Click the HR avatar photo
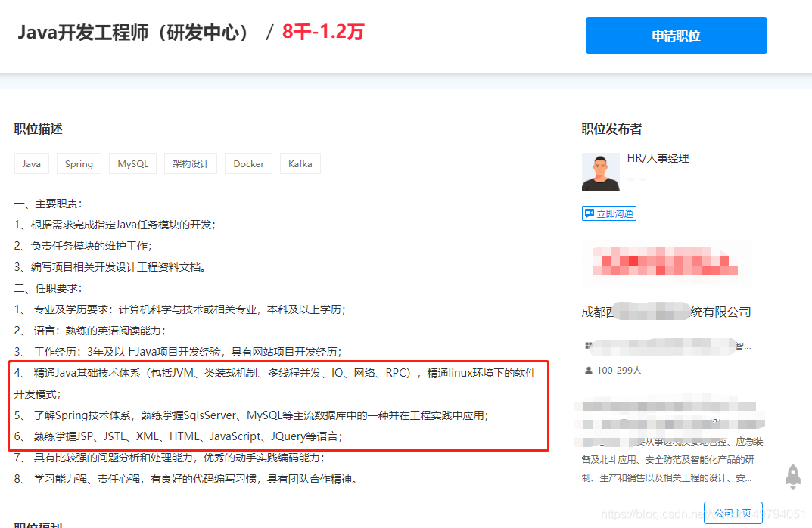The width and height of the screenshot is (812, 528). pos(600,170)
